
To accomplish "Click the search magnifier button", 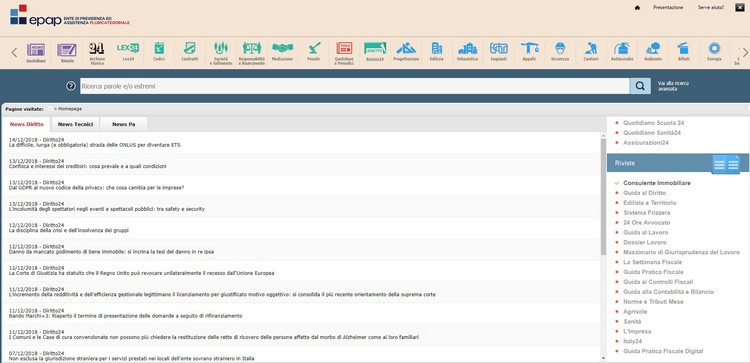I will point(640,86).
